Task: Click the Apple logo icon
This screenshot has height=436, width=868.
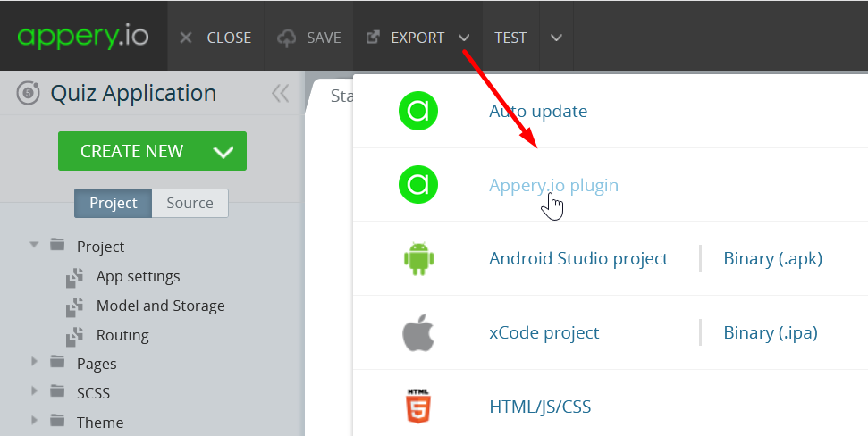Action: [x=418, y=332]
